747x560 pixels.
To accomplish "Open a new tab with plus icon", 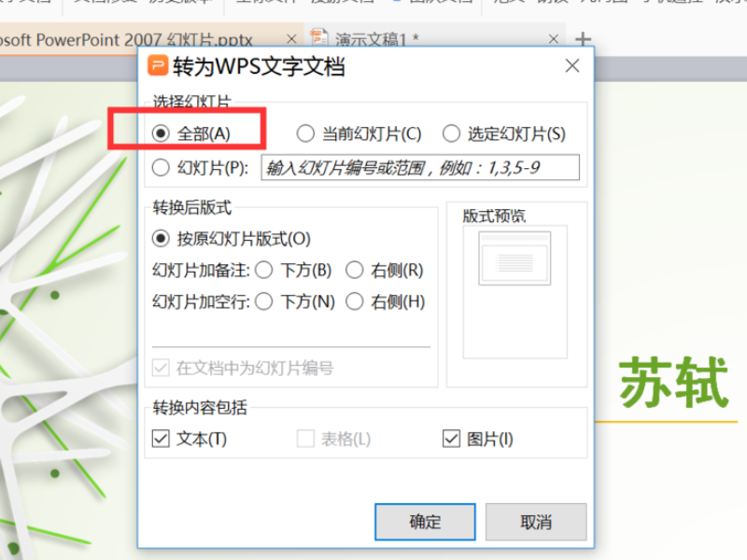I will tap(583, 39).
